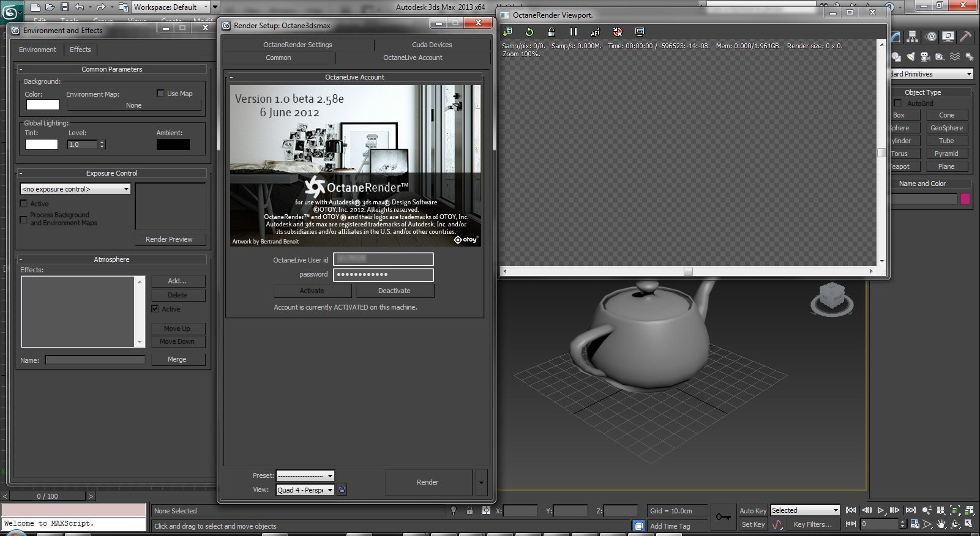This screenshot has height=536, width=980.
Task: Pick the Background Color swatch
Action: click(x=42, y=105)
